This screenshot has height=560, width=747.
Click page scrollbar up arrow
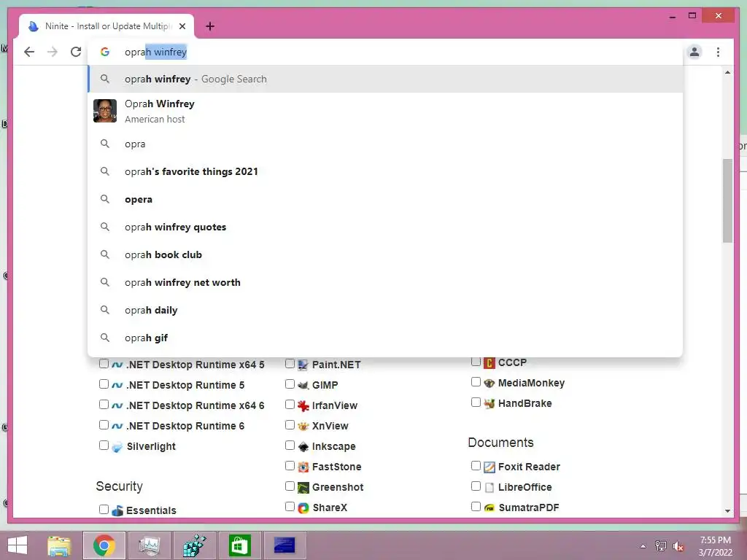[727, 72]
